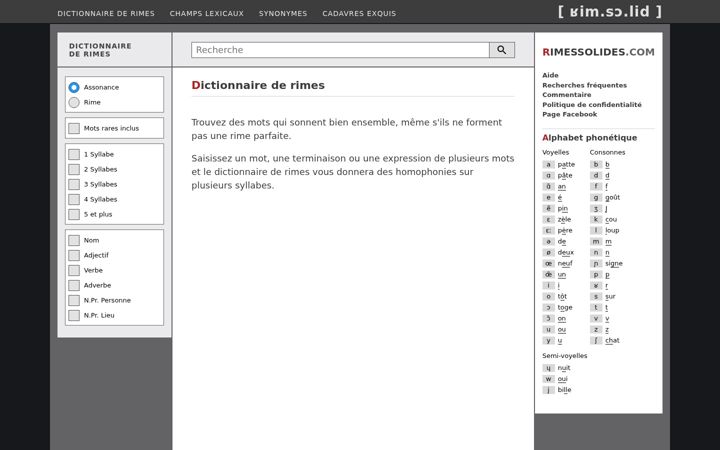The height and width of the screenshot is (450, 720).
Task: Open Synonymes menu item
Action: pos(283,14)
